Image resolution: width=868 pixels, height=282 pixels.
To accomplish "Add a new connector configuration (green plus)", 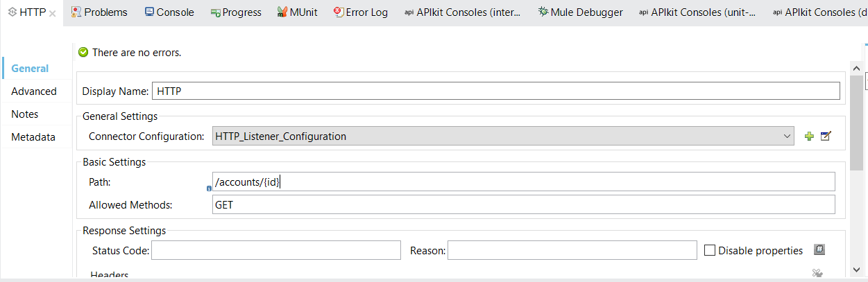I will click(x=809, y=136).
